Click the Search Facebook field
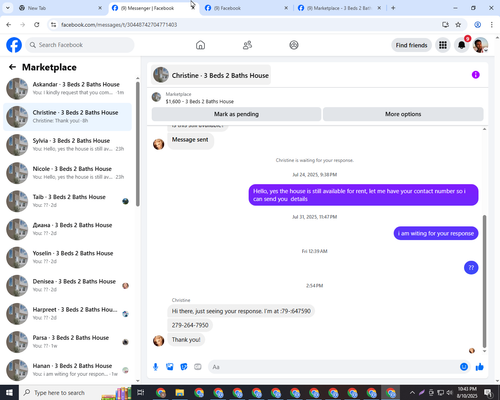The image size is (500, 400). tap(80, 45)
